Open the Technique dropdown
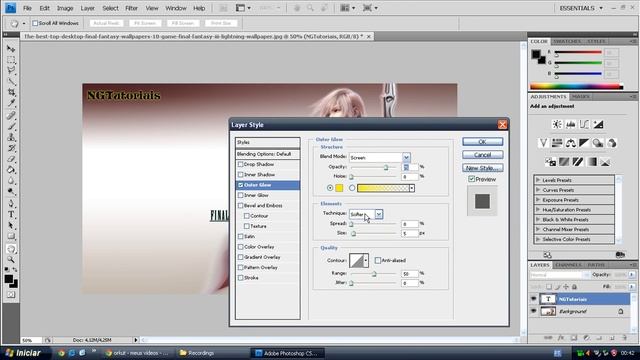640x360 pixels. pos(379,214)
